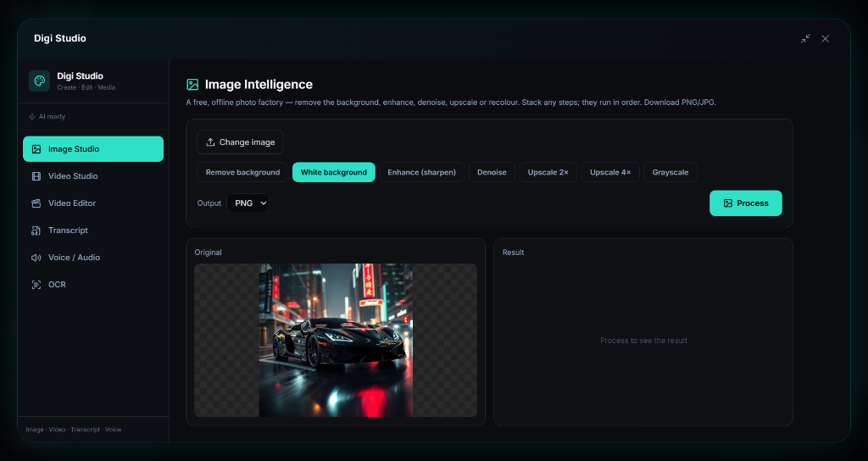Click the Transcript sidebar icon
Viewport: 868px width, 461px height.
point(36,230)
